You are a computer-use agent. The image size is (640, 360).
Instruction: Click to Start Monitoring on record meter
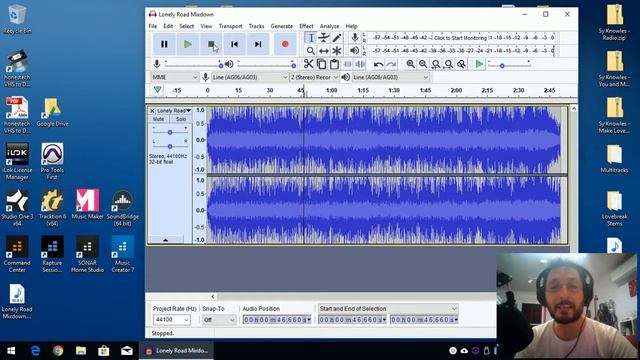[x=460, y=38]
